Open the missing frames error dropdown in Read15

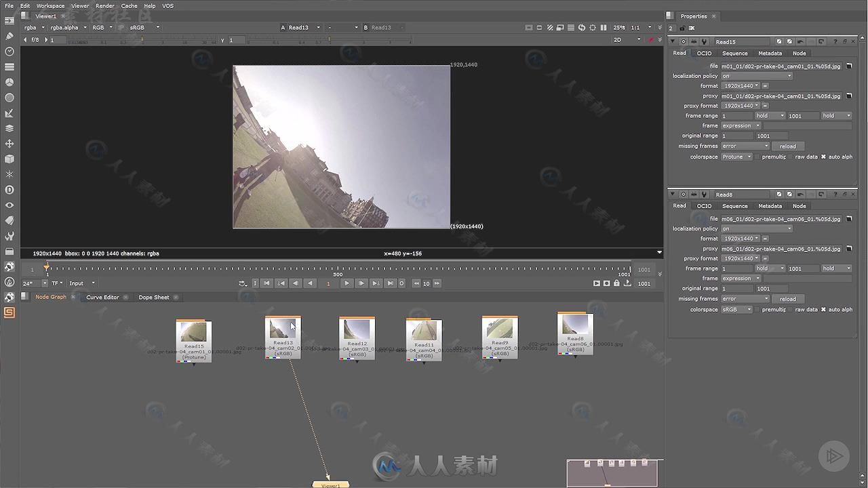click(x=745, y=146)
